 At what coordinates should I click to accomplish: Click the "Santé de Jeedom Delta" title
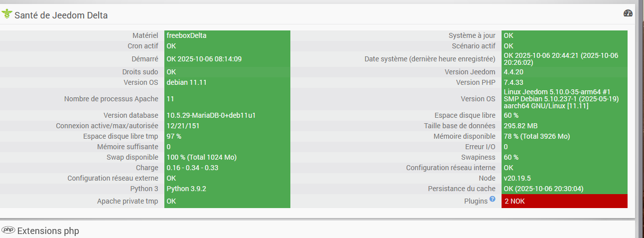(61, 15)
